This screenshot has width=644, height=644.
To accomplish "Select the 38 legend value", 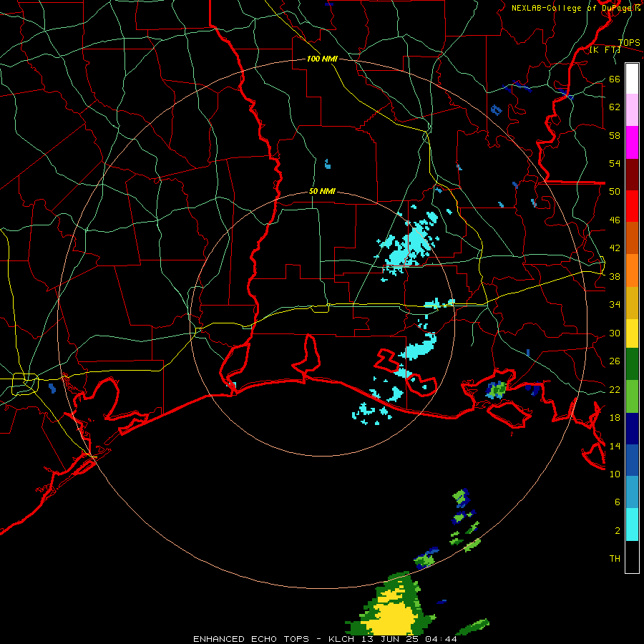I will (615, 276).
